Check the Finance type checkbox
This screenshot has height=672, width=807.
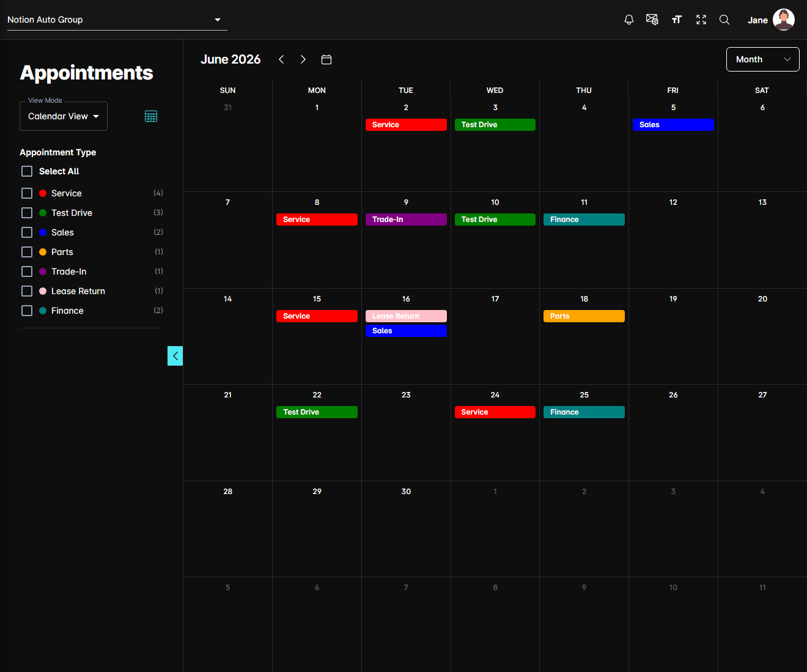[x=27, y=311]
